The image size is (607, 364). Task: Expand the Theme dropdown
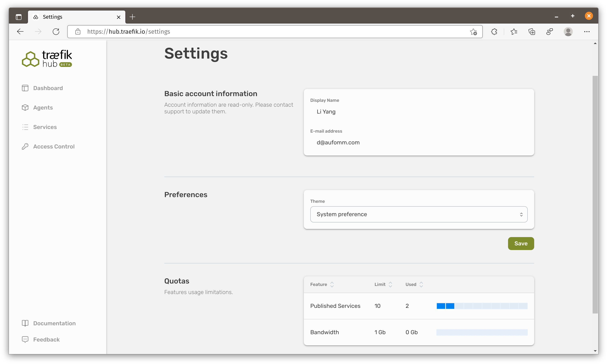(419, 214)
